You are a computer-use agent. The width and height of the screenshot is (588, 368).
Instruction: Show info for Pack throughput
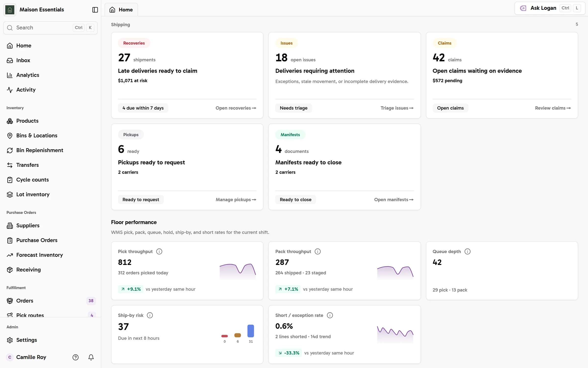point(318,251)
